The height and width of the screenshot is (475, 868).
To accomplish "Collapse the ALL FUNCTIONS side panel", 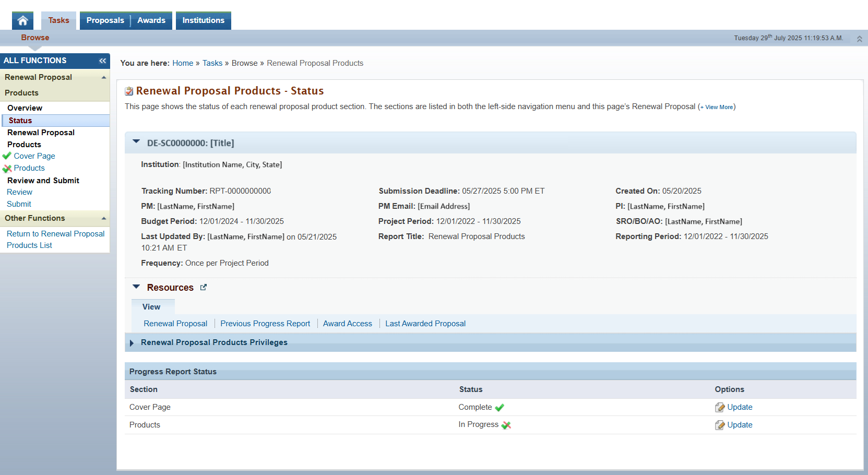I will click(x=102, y=61).
